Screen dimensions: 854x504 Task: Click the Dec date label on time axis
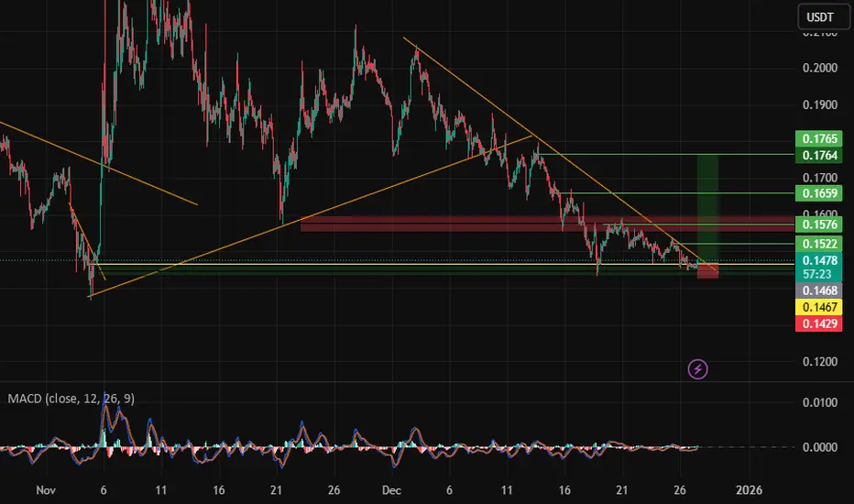pyautogui.click(x=391, y=490)
